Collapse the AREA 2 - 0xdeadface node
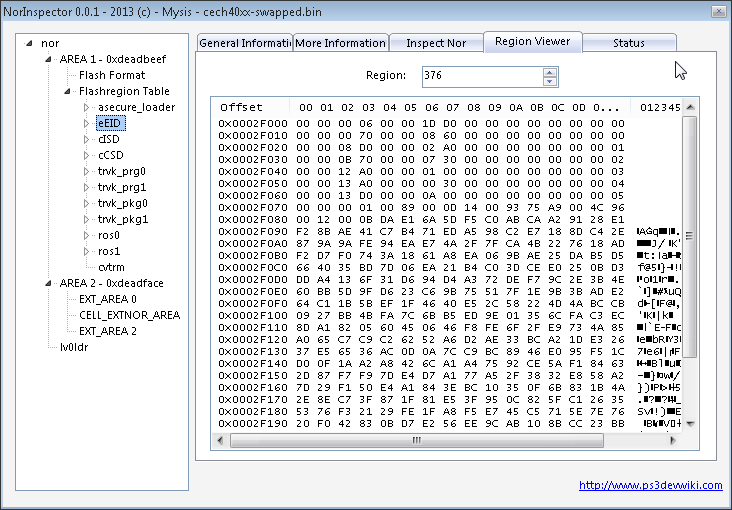Screen dimensions: 732x510 [x=50, y=283]
